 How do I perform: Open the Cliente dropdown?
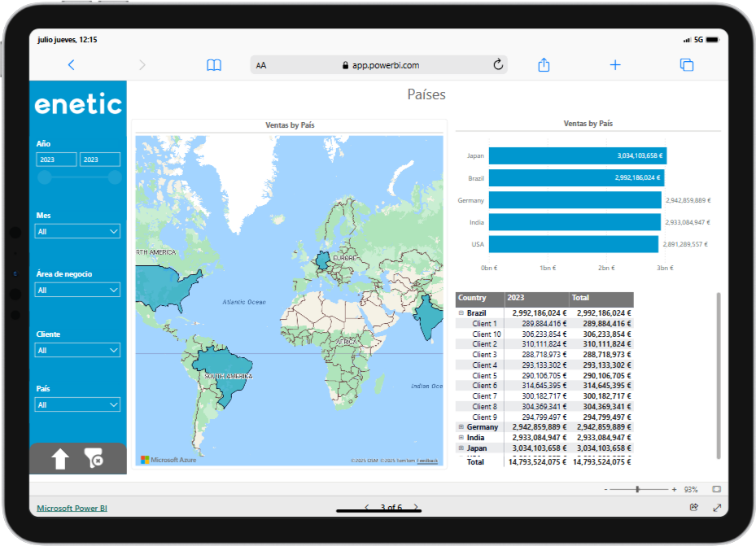[77, 351]
